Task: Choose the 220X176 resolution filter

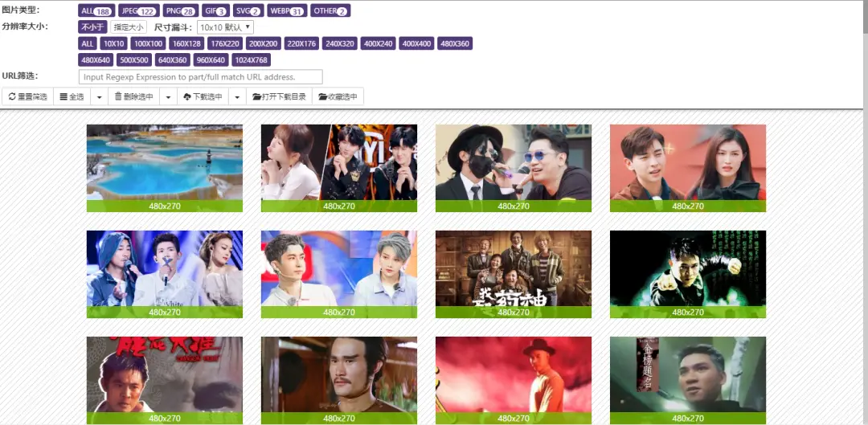Action: click(301, 43)
